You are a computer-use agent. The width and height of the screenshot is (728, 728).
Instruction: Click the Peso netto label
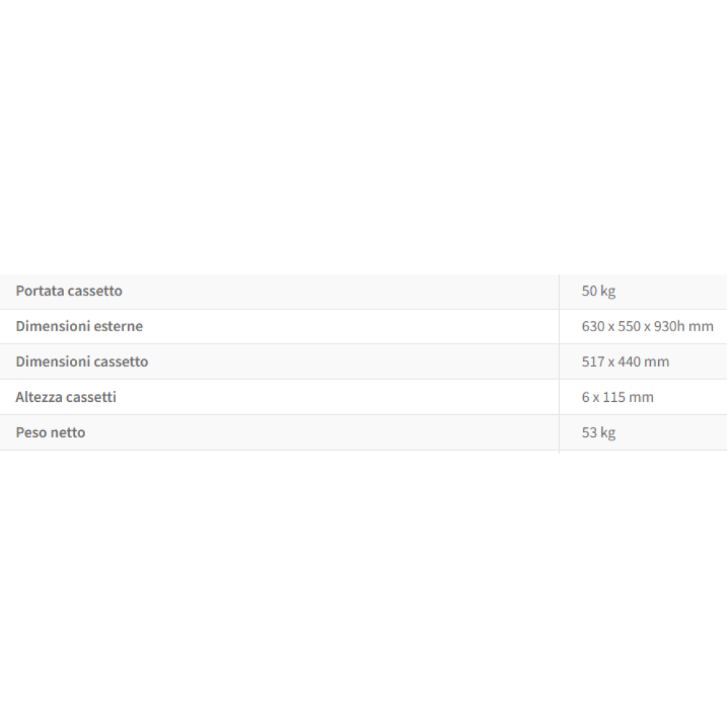click(x=50, y=432)
